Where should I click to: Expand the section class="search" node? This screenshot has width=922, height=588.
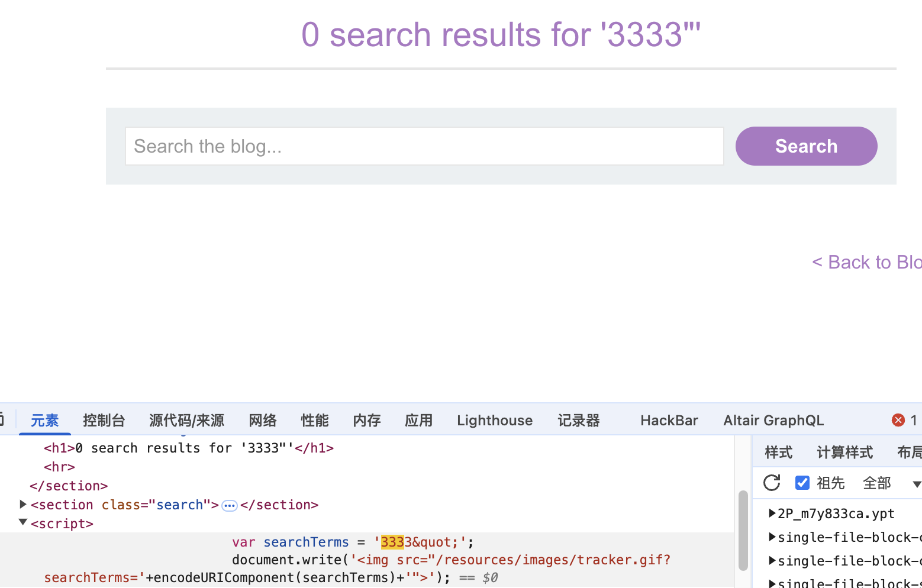pyautogui.click(x=23, y=505)
